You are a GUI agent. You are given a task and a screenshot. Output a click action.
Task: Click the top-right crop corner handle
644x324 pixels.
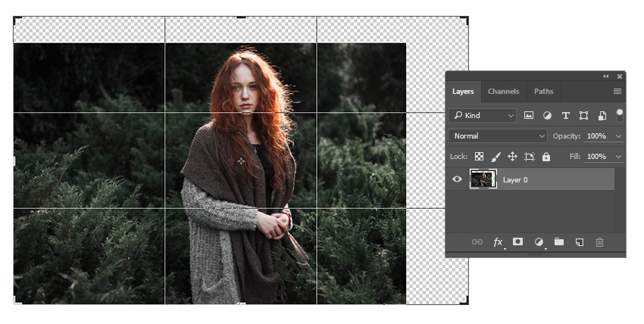[x=464, y=20]
